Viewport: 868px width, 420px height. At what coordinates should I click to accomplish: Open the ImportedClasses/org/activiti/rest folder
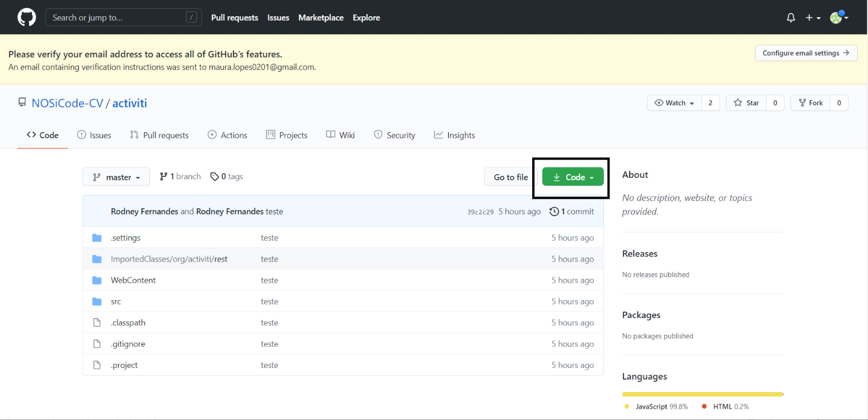point(169,259)
